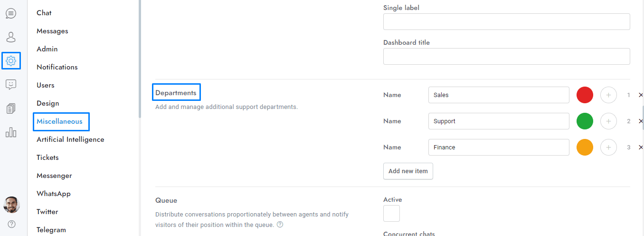
Task: Switch to the Notifications settings tab
Action: click(x=57, y=67)
